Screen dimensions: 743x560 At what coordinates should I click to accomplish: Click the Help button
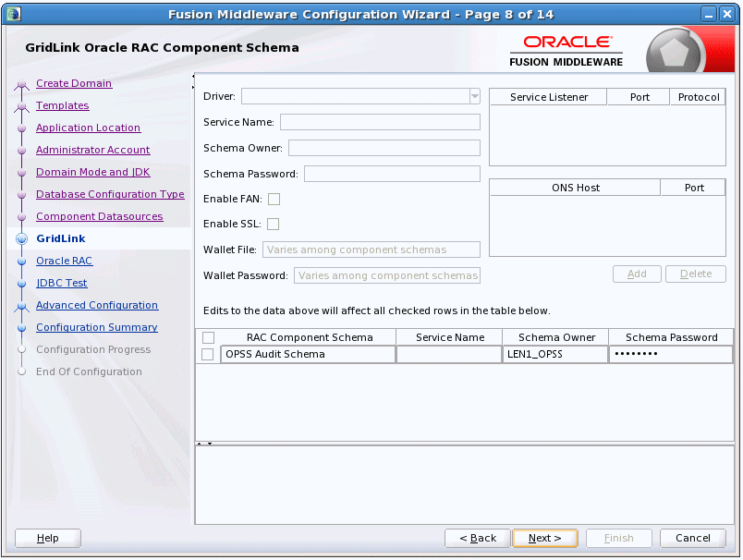48,538
